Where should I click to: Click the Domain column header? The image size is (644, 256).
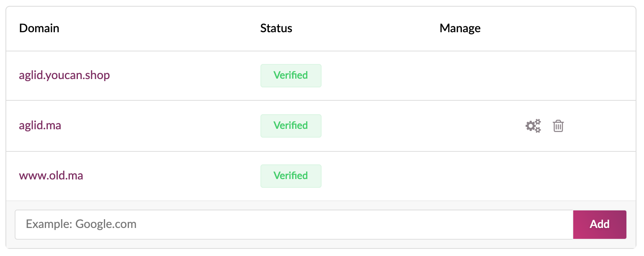[x=39, y=28]
